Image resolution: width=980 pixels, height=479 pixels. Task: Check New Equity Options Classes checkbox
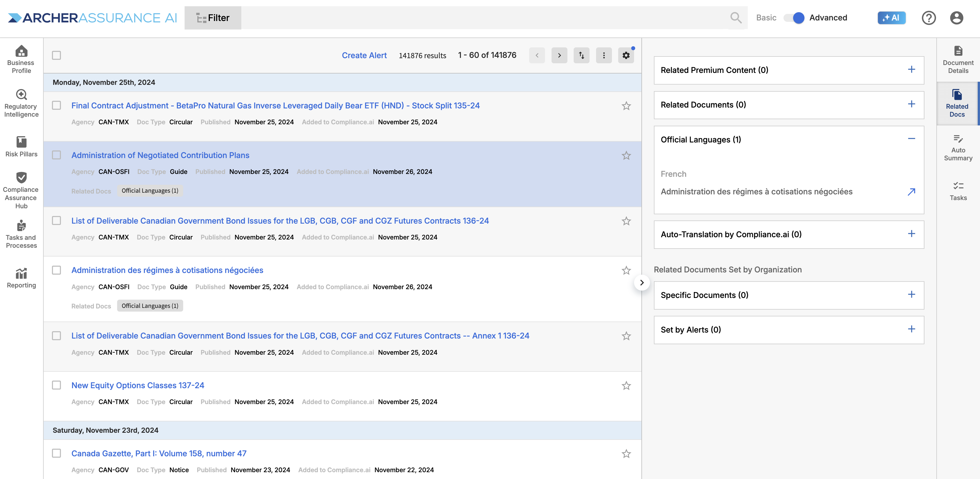point(56,385)
